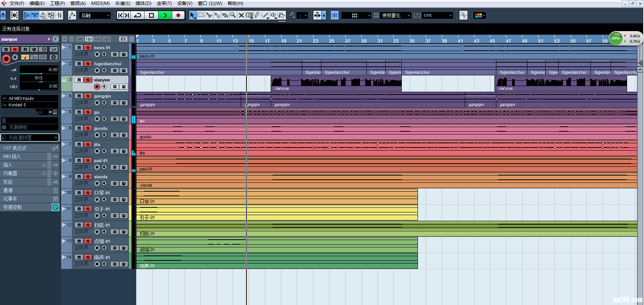This screenshot has width=644, height=305.
Task: Expand bass-01 track automation arrow
Action: click(x=64, y=47)
